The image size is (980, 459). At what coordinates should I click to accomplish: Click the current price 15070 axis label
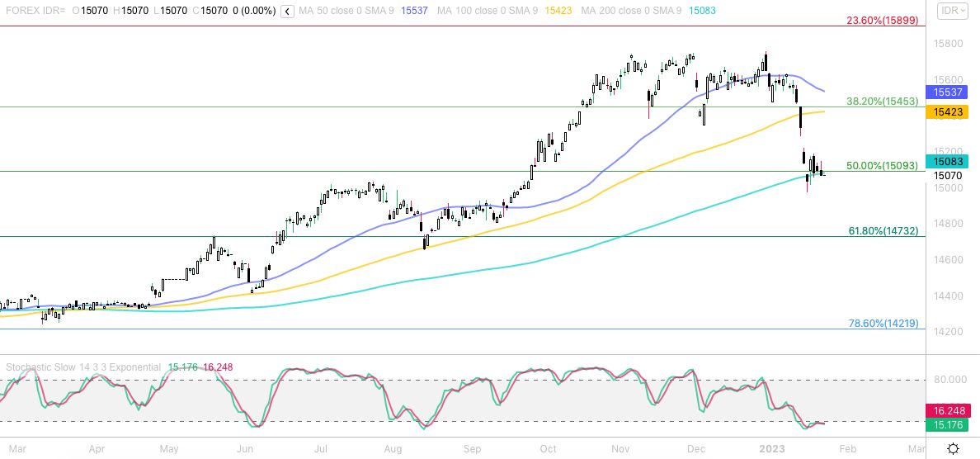[x=948, y=176]
